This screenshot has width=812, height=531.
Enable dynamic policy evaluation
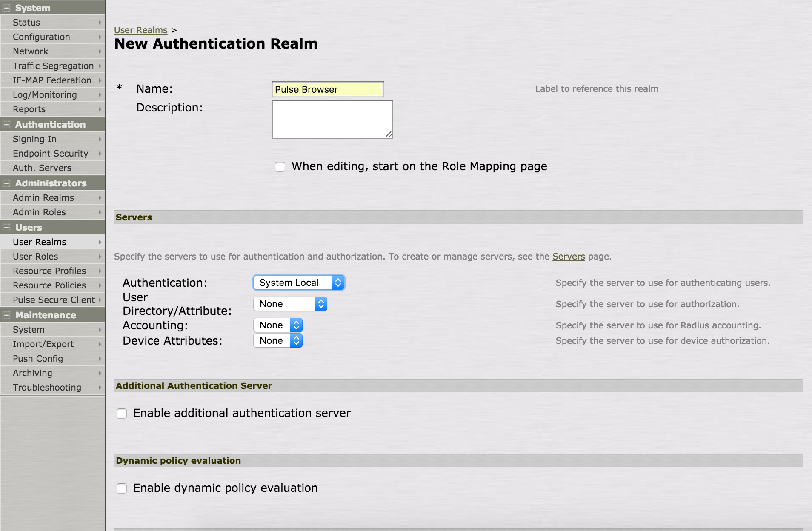[122, 488]
